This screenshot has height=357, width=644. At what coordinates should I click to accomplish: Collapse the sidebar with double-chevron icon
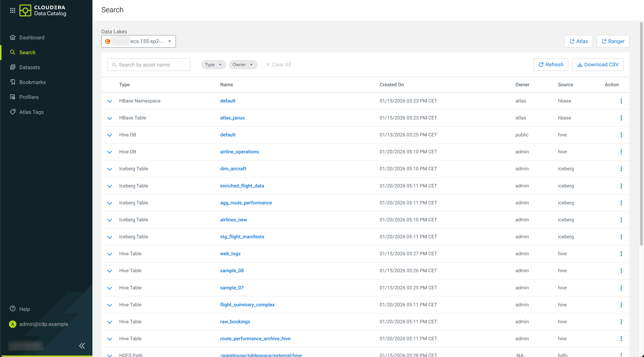(x=82, y=346)
